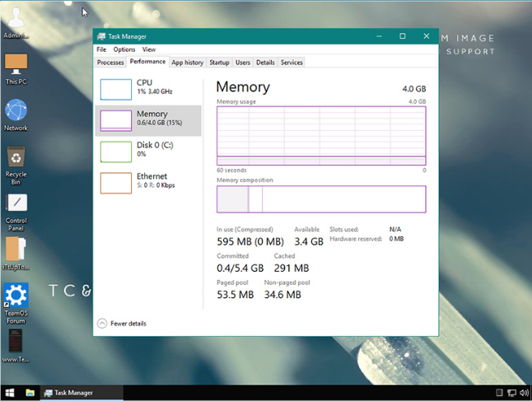Viewport: 532px width, 401px height.
Task: Open the Recycle Bin desktop icon
Action: [x=16, y=166]
